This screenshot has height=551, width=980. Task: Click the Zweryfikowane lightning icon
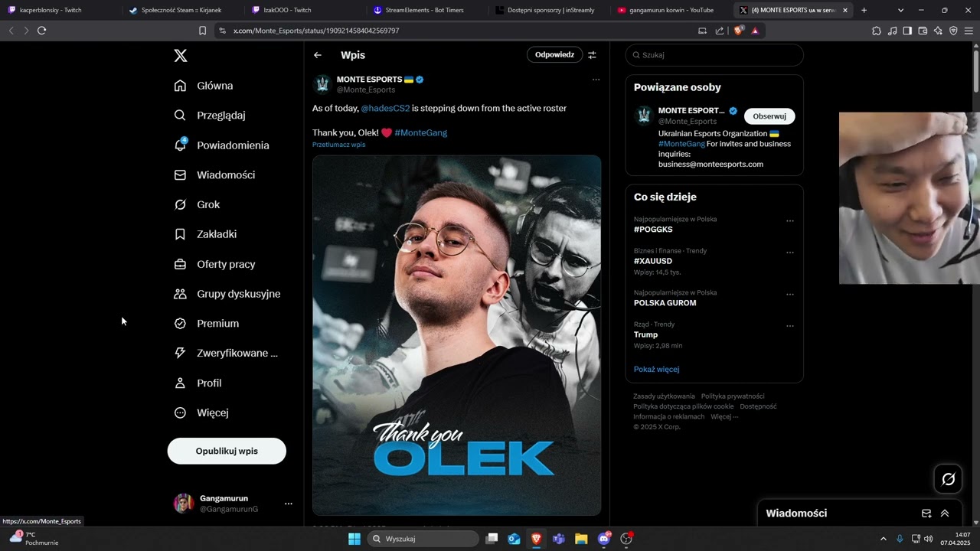point(180,353)
